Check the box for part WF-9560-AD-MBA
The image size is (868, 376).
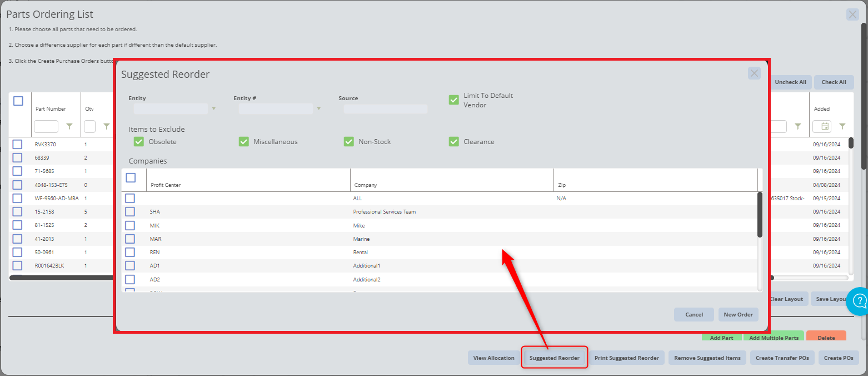[x=17, y=199]
